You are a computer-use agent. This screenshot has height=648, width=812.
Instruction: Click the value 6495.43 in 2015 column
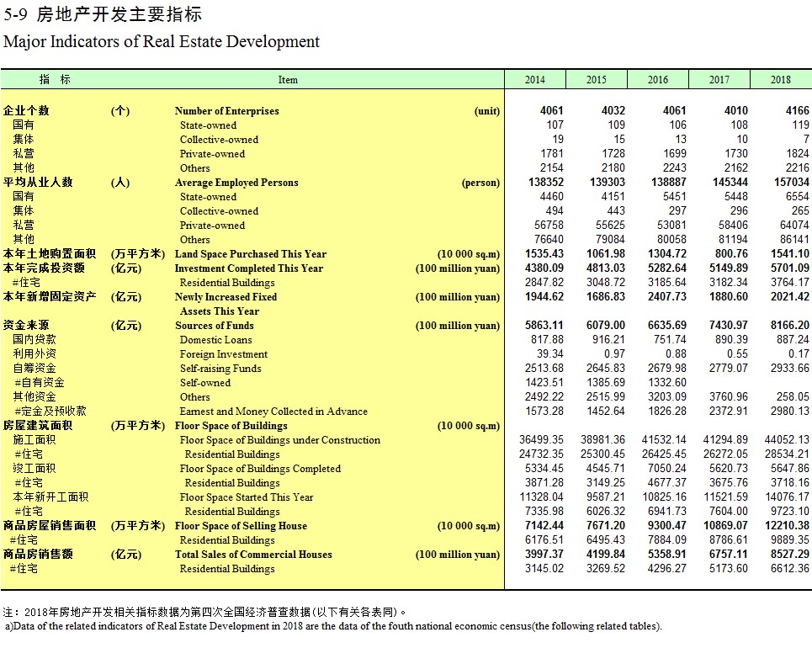tap(606, 539)
